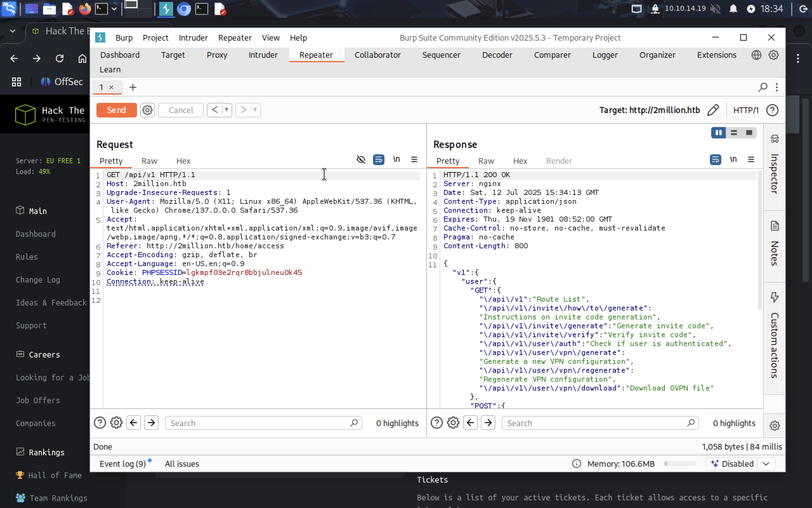Open Repeater help question mark icon
This screenshot has width=812, height=508.
772,110
